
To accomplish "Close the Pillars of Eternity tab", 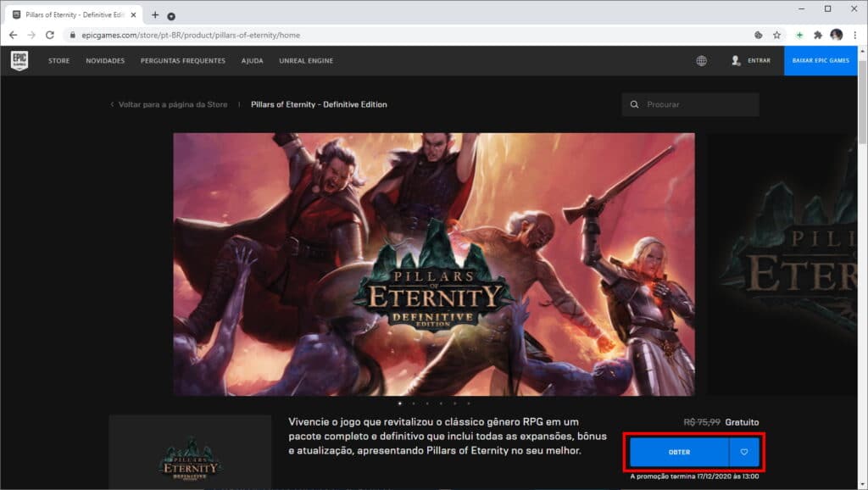I will [x=133, y=15].
